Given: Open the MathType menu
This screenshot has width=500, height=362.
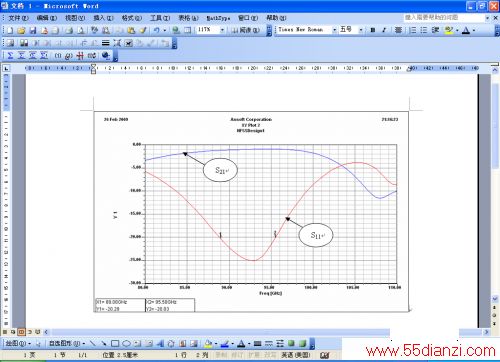Looking at the screenshot, I should (x=218, y=18).
